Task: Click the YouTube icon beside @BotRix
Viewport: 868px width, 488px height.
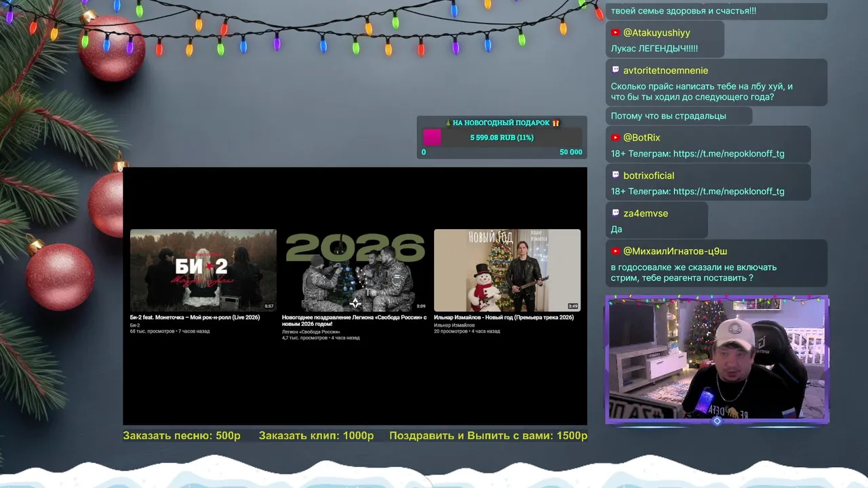Action: click(615, 138)
